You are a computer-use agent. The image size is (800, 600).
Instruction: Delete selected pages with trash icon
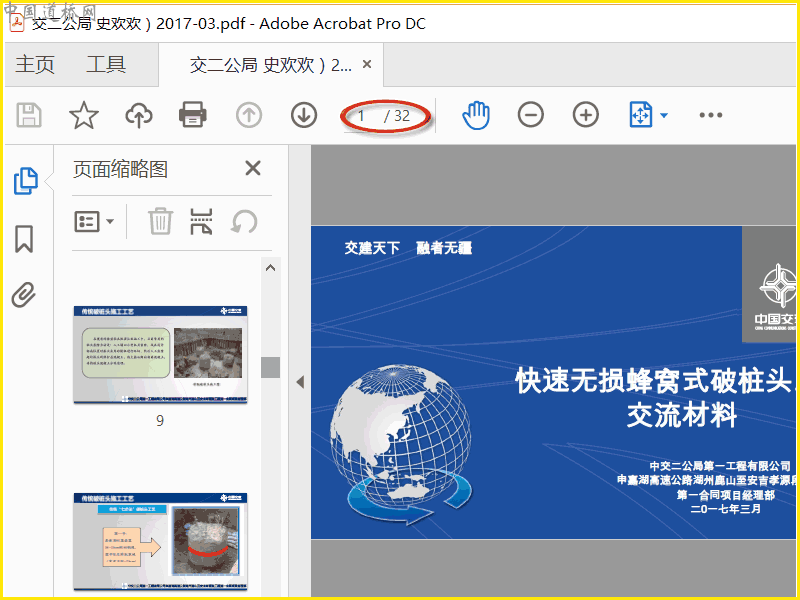[x=161, y=221]
